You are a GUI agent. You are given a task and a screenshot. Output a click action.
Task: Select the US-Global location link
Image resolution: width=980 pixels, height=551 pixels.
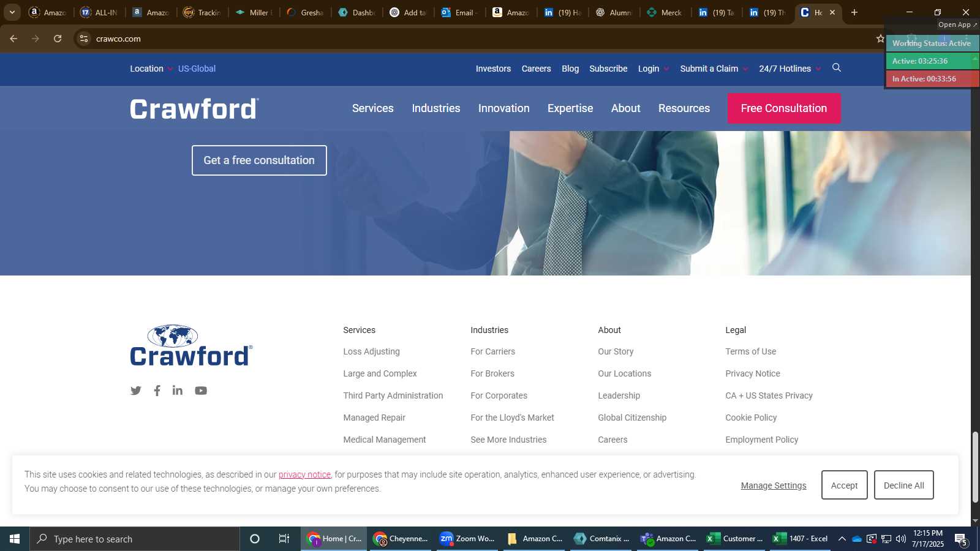click(x=197, y=69)
